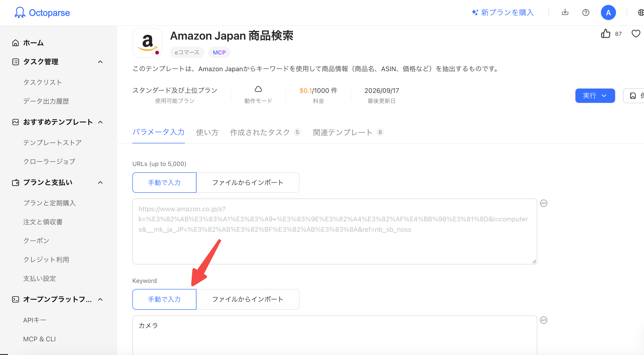Switch to the 使い方 tab
The image size is (644, 355).
(207, 132)
